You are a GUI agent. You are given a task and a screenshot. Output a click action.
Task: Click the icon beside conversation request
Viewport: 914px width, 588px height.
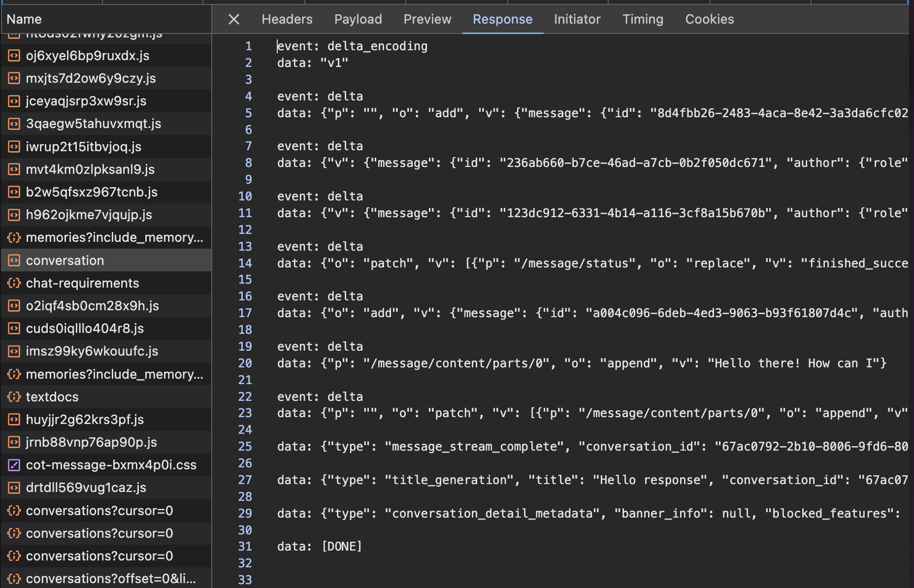14,261
